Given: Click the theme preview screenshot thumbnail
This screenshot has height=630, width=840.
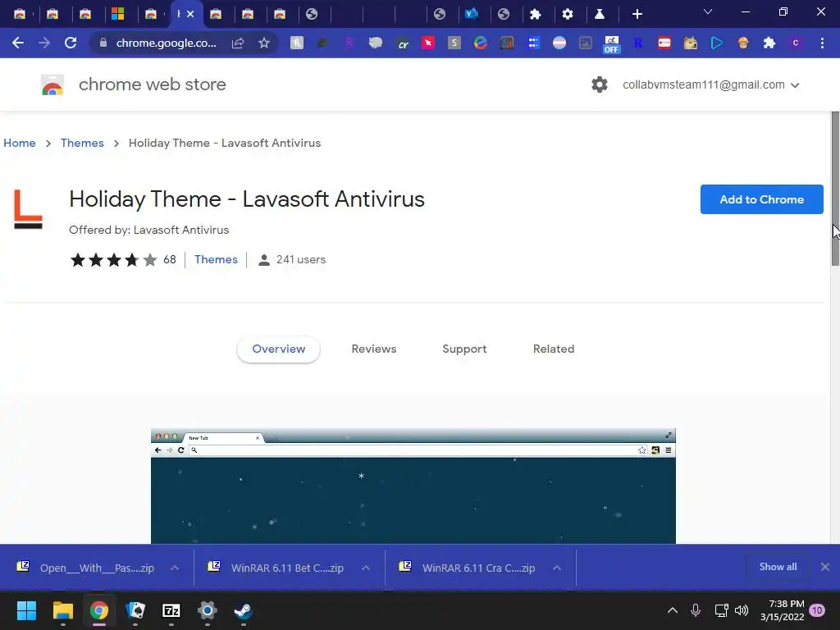Looking at the screenshot, I should coord(413,486).
